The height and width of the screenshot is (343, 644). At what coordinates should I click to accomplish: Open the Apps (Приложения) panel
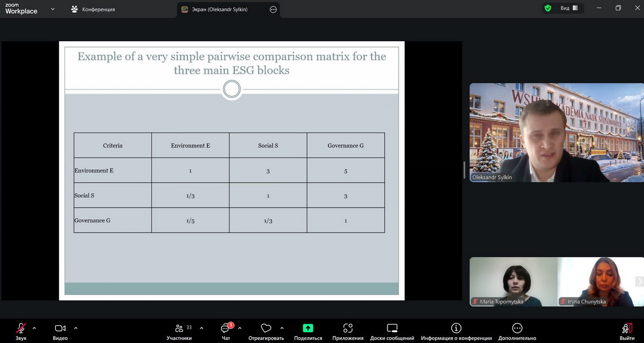tap(348, 329)
